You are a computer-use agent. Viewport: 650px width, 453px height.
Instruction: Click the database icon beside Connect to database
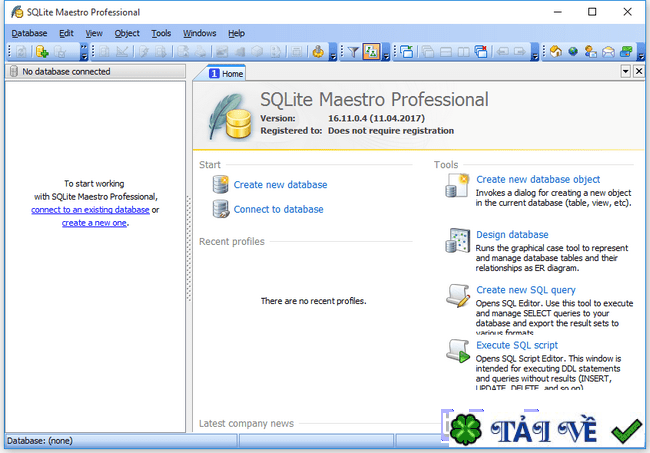[221, 209]
